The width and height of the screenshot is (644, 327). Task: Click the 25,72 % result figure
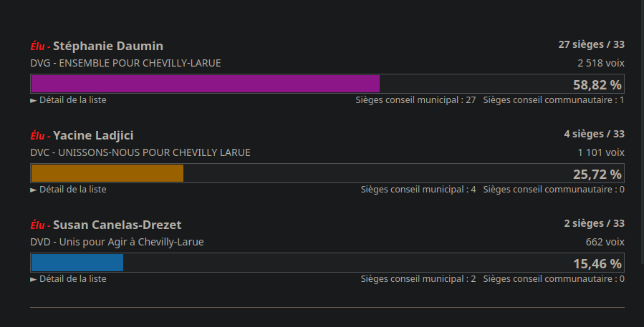point(597,175)
